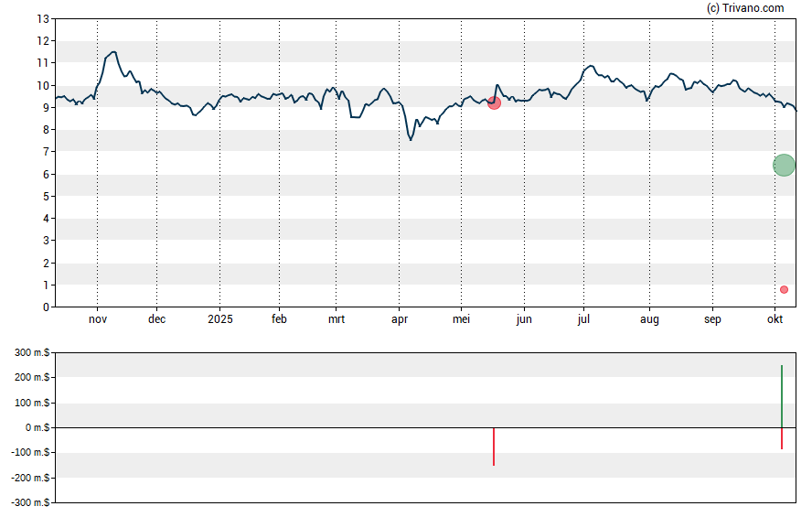Viewport: 812px width, 517px height.
Task: Click the rightmost red bar in lower chart
Action: tap(782, 438)
